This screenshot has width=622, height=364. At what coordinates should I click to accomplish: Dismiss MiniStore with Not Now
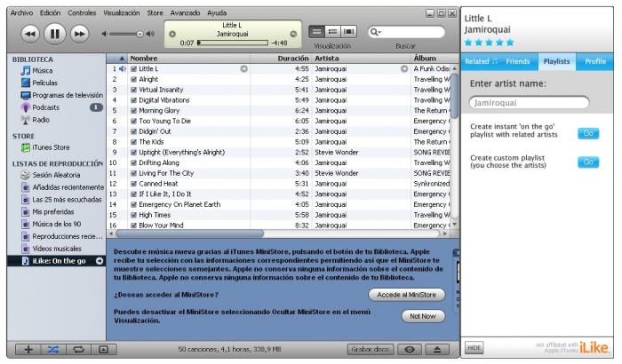coord(423,316)
